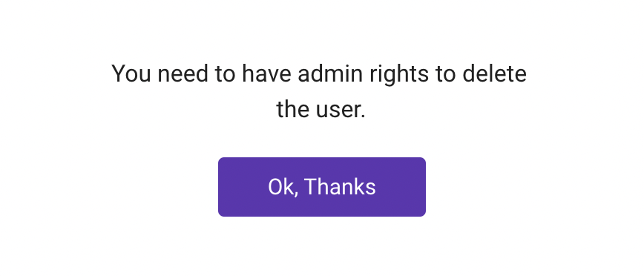Screen dimensions: 644x276
Task: Click the word 'need' in the alert text
Action: [183, 74]
